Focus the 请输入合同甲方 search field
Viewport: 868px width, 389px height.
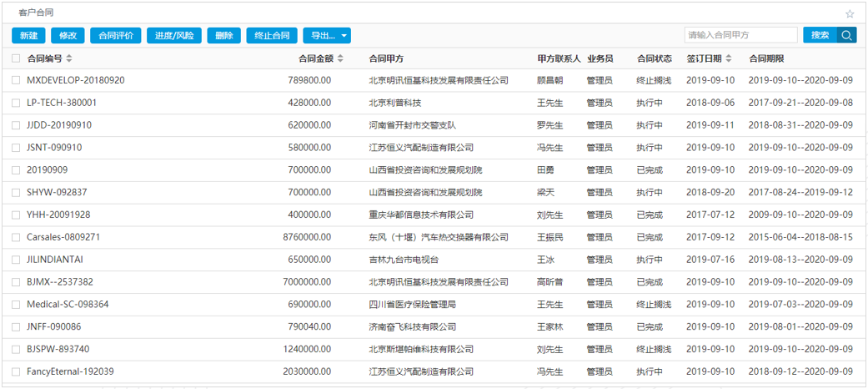(x=740, y=35)
